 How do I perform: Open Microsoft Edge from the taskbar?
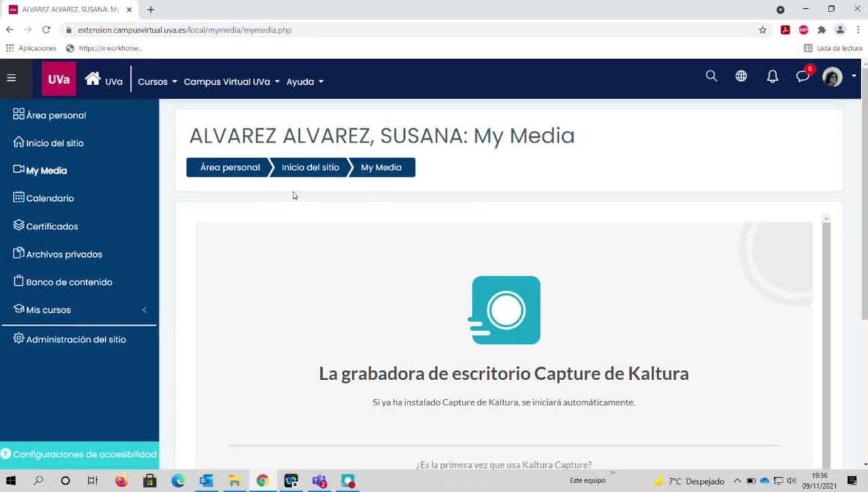tap(178, 480)
